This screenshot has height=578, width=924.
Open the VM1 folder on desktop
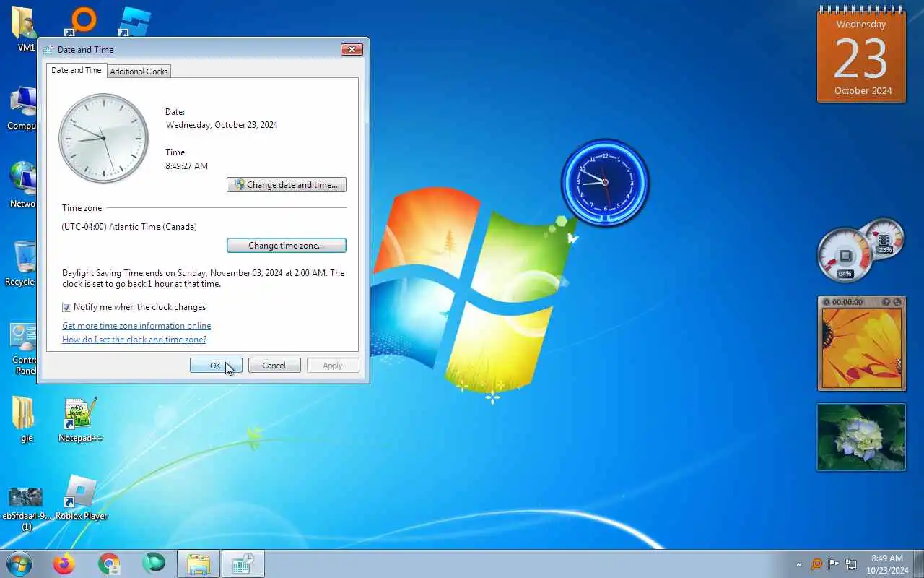click(x=25, y=29)
